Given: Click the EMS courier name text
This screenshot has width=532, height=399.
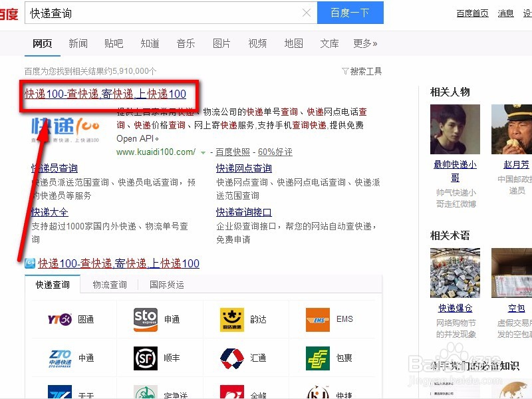Looking at the screenshot, I should point(344,319).
